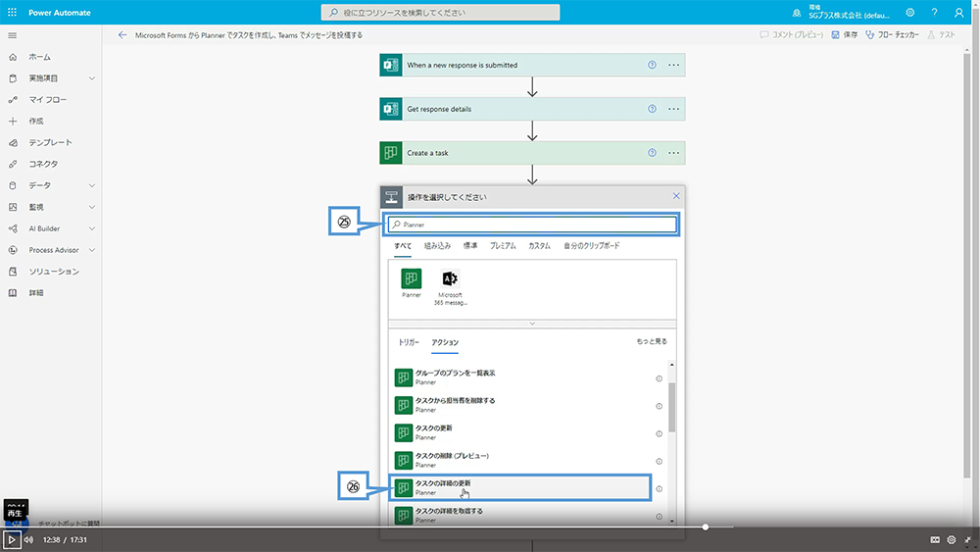The width and height of the screenshot is (980, 552).
Task: Show info for タスクの更新 action
Action: [659, 433]
